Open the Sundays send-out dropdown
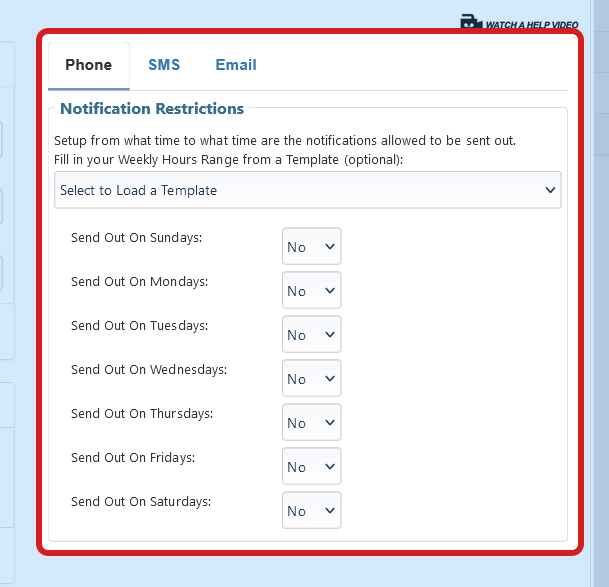Screen dimensions: 609x587 (x=311, y=246)
